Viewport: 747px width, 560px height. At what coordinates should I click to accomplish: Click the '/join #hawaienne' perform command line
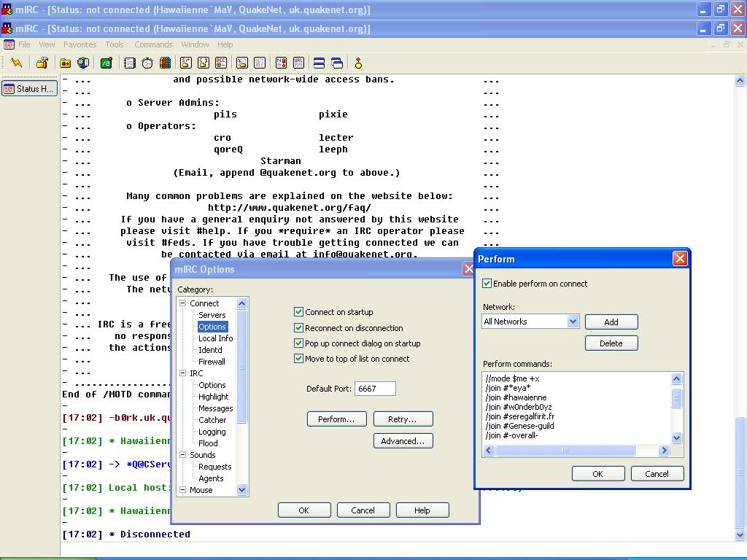[x=516, y=397]
